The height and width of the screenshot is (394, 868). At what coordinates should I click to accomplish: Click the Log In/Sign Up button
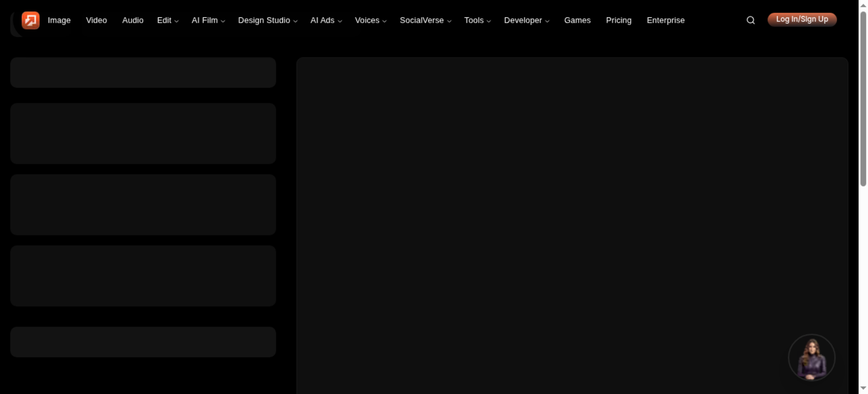click(802, 20)
